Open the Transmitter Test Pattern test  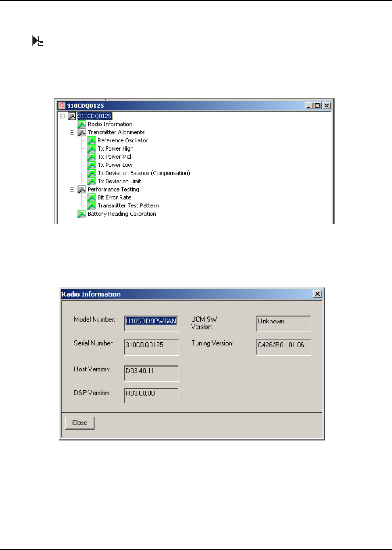(x=128, y=205)
